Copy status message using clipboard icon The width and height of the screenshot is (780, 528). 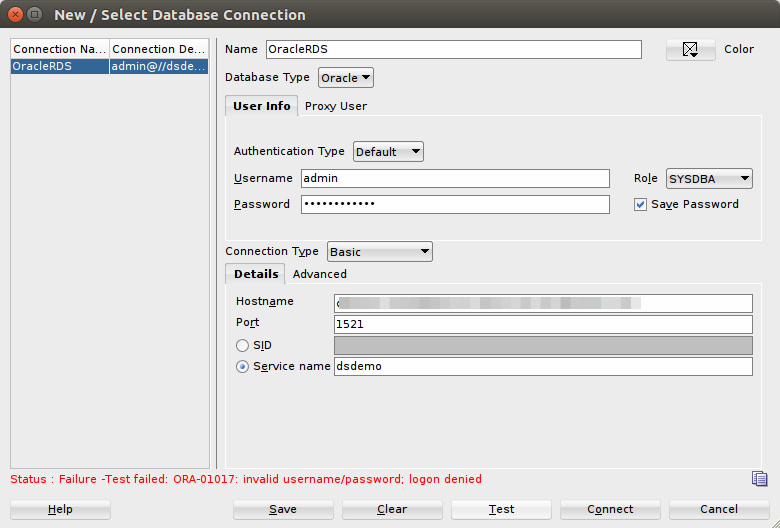tap(760, 479)
